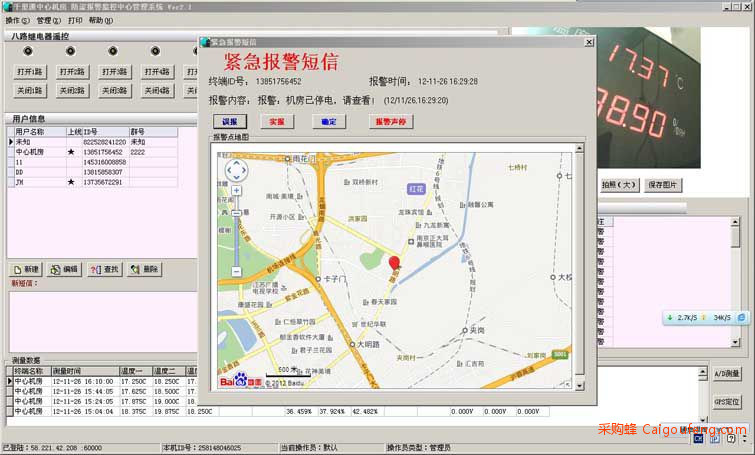The width and height of the screenshot is (755, 455).
Task: Click the relay 3 indicator lamp
Action: tap(113, 51)
